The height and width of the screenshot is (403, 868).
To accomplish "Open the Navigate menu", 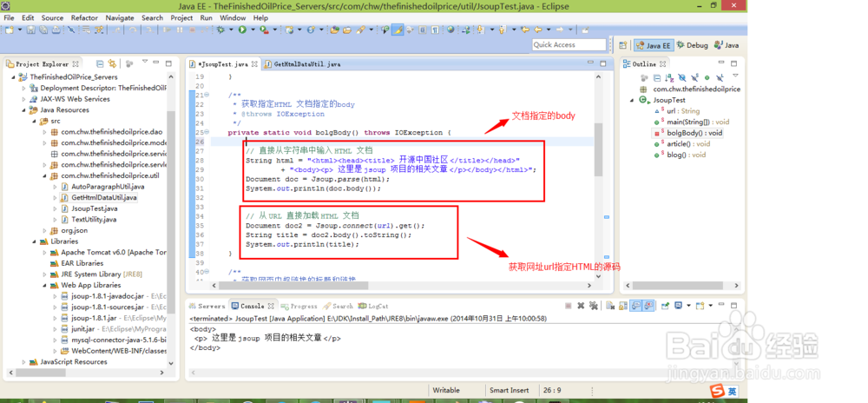I will pyautogui.click(x=120, y=17).
